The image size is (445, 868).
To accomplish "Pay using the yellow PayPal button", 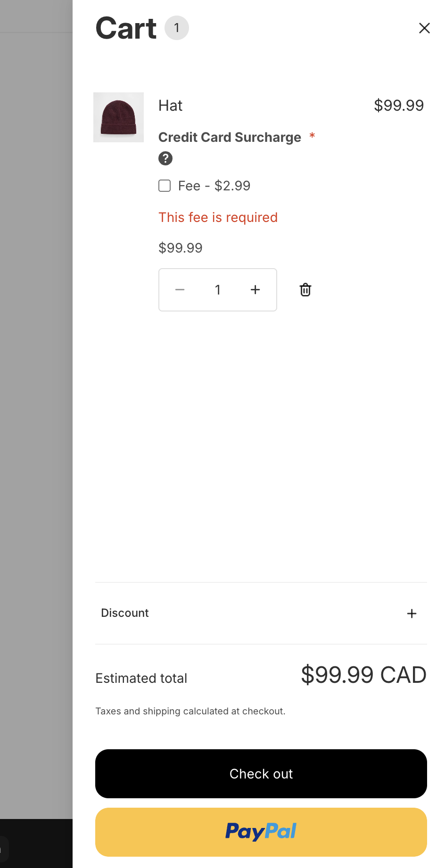I will [261, 832].
